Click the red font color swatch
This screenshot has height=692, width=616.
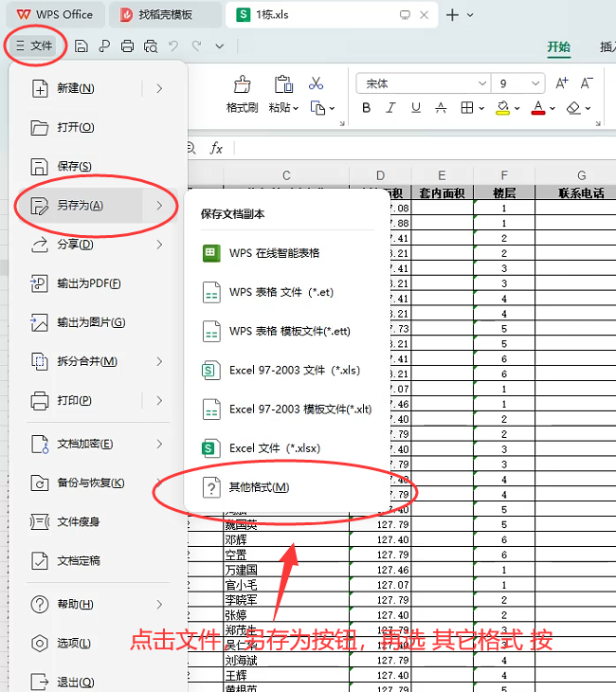pos(537,108)
